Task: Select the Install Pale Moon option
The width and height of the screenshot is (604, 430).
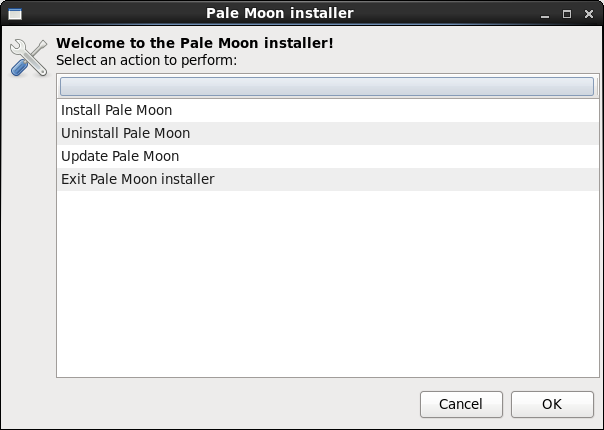Action: (116, 110)
